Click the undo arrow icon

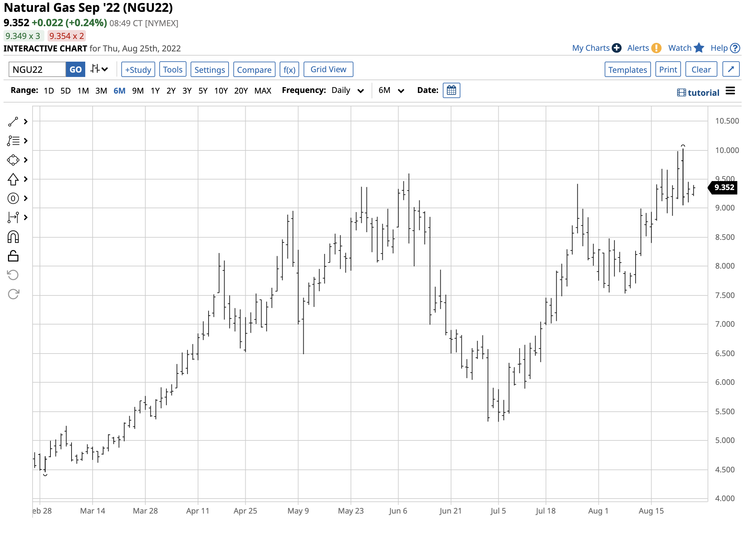click(13, 275)
